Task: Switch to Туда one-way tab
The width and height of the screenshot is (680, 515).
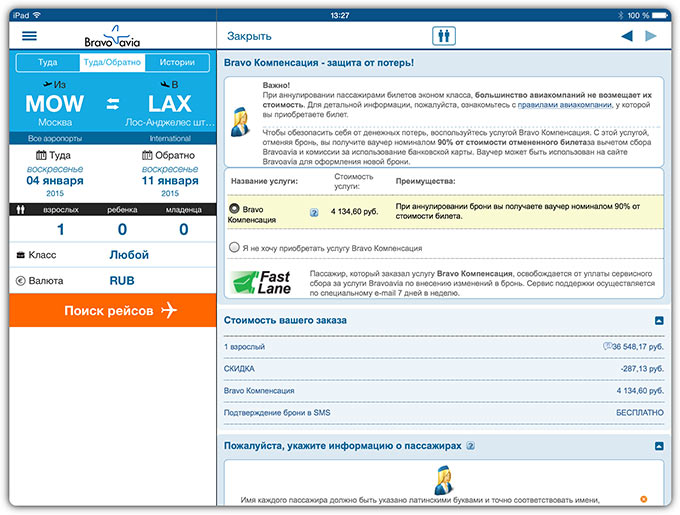Action: (x=48, y=62)
